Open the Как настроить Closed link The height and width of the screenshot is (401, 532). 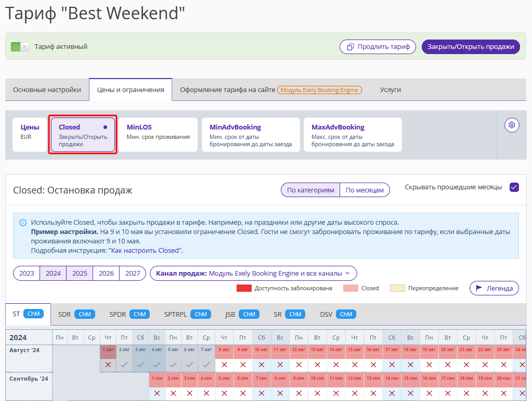146,251
